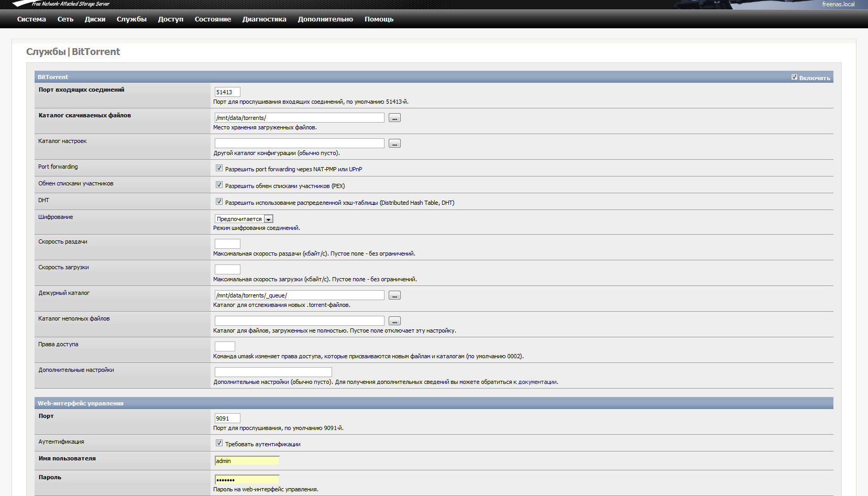Click the Аутентификация row label
Image resolution: width=868 pixels, height=496 pixels.
pos(61,442)
